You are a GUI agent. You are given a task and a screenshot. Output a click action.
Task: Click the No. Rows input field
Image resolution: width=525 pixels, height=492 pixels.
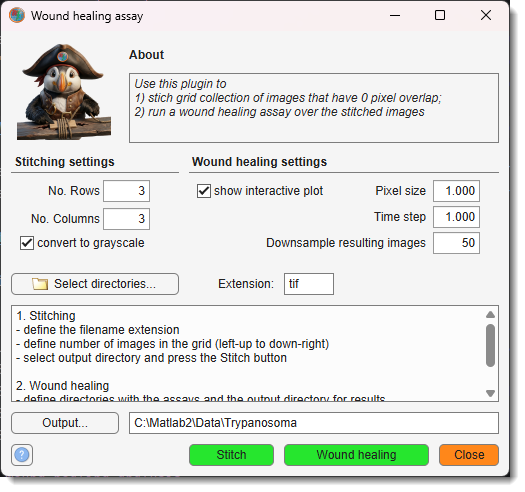tap(127, 191)
